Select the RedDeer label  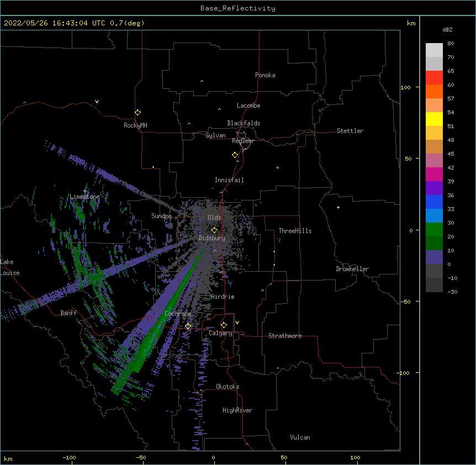243,141
